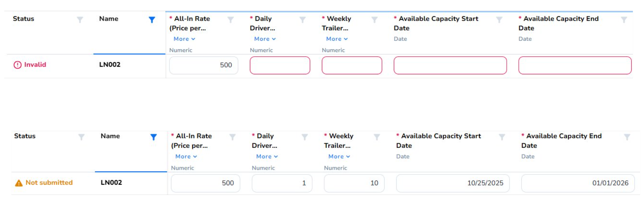Click the Weekly Trailer field containing 10

(x=354, y=183)
